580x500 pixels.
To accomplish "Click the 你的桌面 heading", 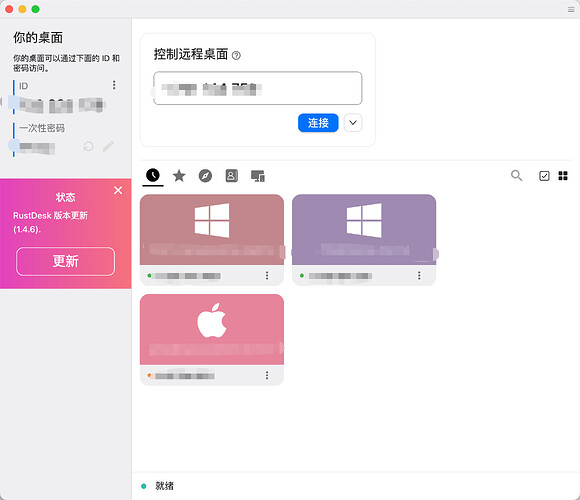I will point(38,38).
